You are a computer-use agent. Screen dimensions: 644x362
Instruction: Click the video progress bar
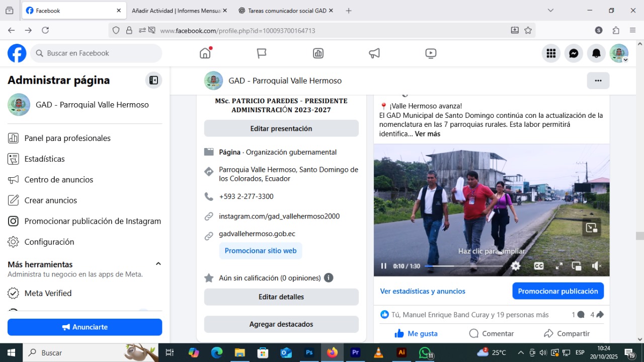pos(463,266)
